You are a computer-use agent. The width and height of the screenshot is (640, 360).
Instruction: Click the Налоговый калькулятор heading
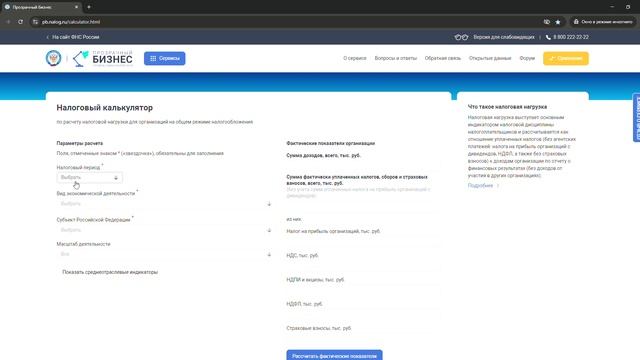coord(104,108)
